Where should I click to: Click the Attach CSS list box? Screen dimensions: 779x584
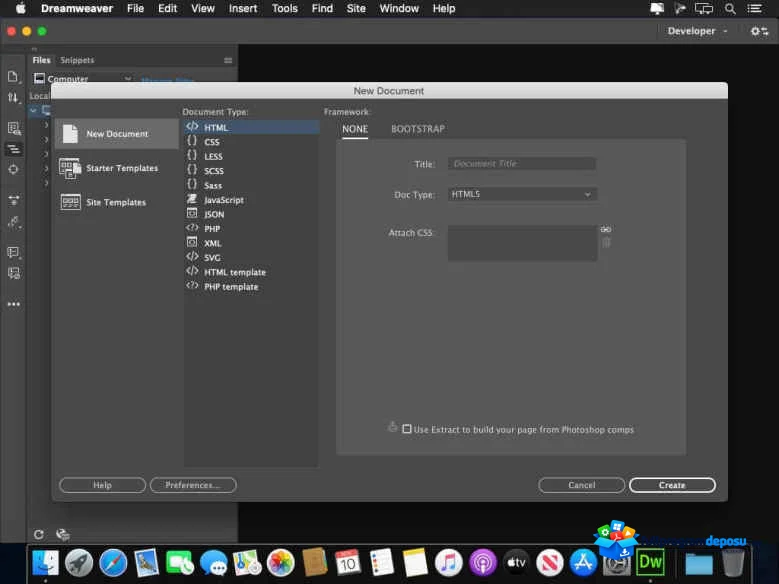[522, 243]
